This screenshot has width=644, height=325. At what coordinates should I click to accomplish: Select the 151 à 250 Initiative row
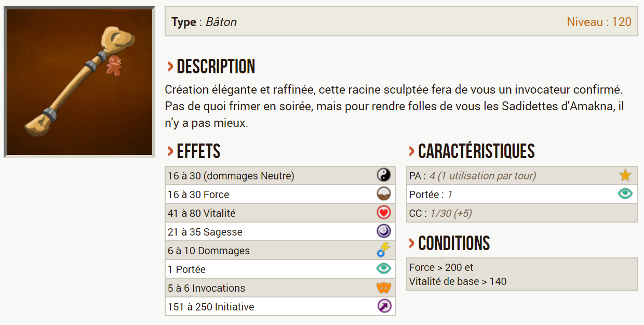coord(280,306)
